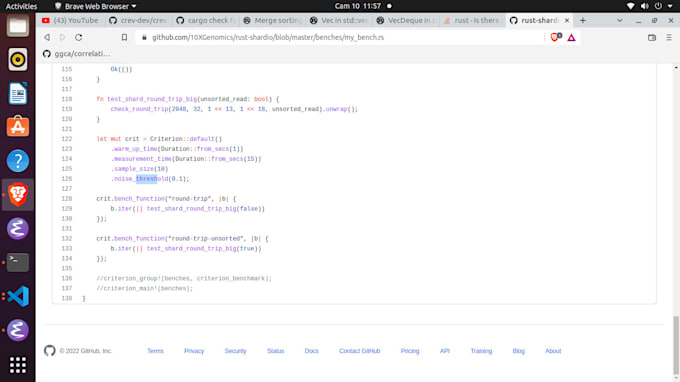680x382 pixels.
Task: Open API footer link
Action: [x=445, y=351]
